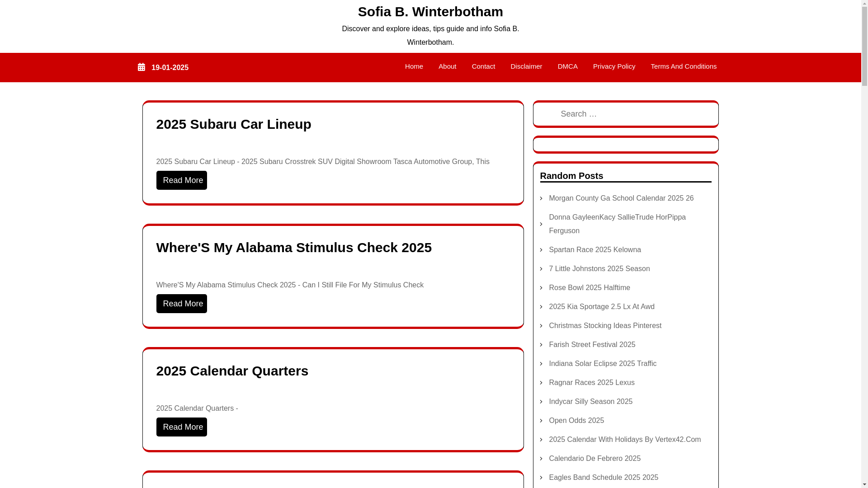Open 2025 Kia Sportage 2.5 Lx At Awd

pos(602,307)
